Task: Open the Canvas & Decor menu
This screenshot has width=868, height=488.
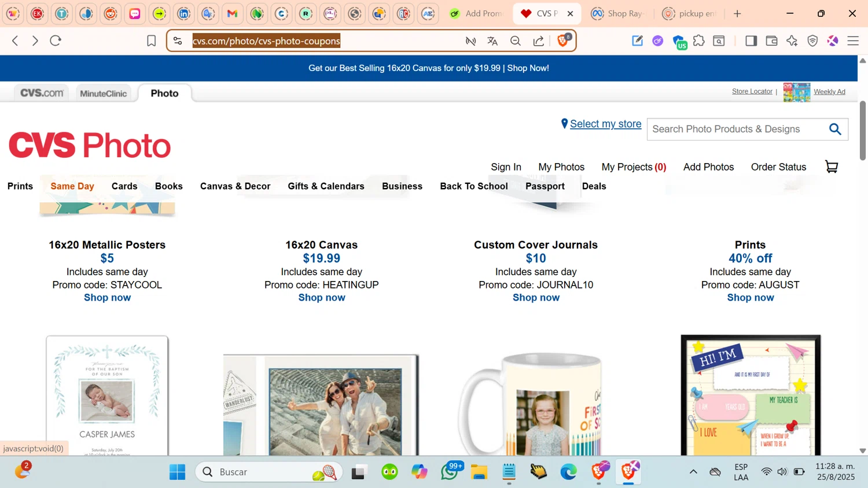Action: click(236, 186)
